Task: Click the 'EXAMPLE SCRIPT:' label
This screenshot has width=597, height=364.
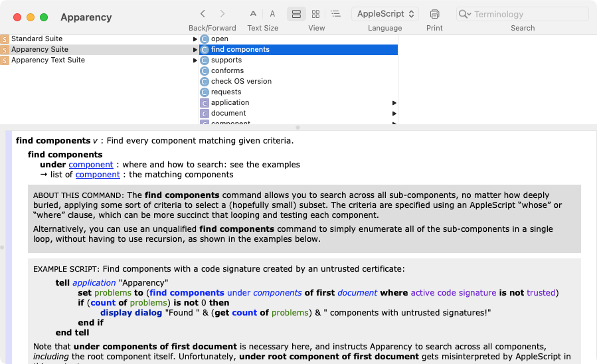Action: [66, 269]
